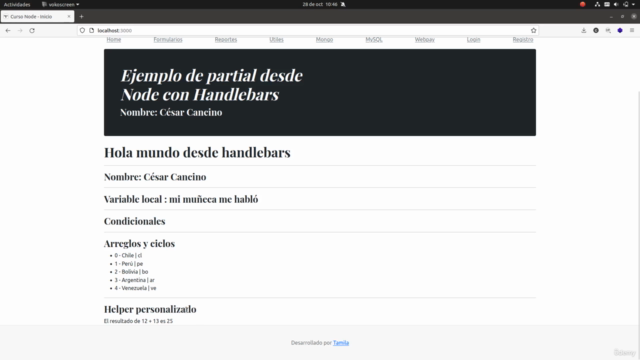Click list item '1 - Perú | pe'
This screenshot has width=640, height=360.
tap(129, 264)
